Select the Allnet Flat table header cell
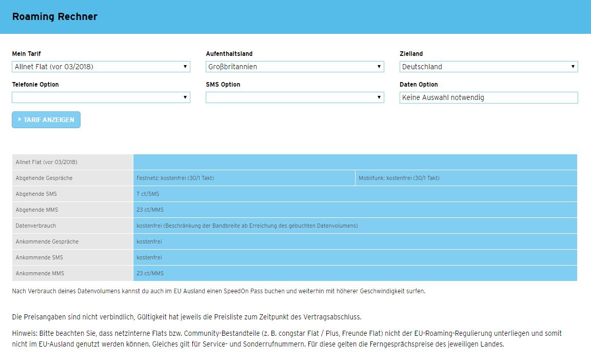Image resolution: width=591 pixels, height=364 pixels. pos(72,162)
